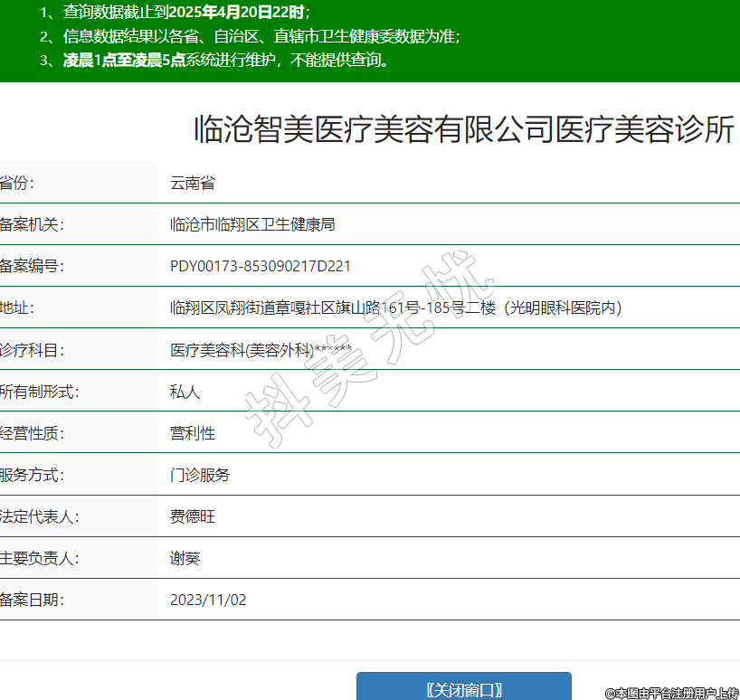Click the 地址 field label
740x700 pixels.
pos(17,307)
